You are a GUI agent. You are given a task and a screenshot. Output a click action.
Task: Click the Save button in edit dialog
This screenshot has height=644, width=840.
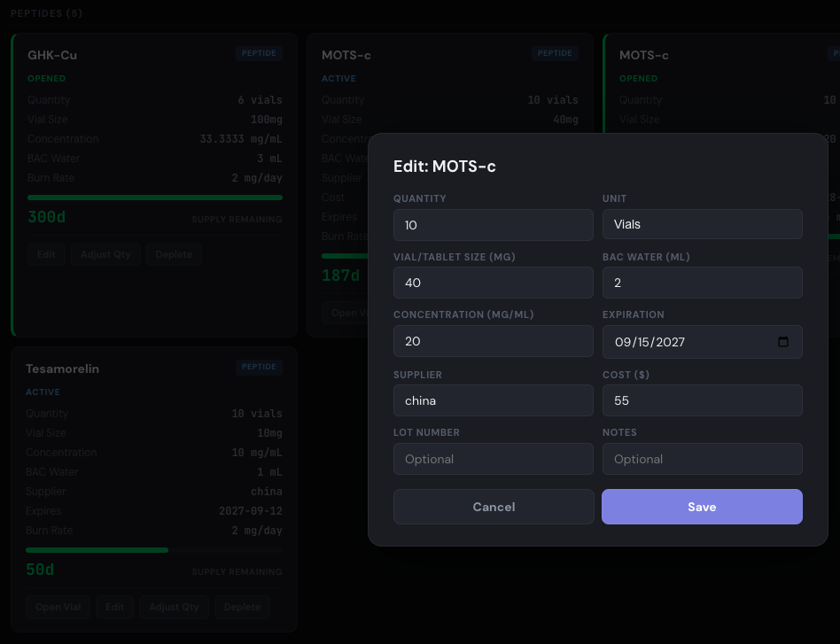coord(702,507)
